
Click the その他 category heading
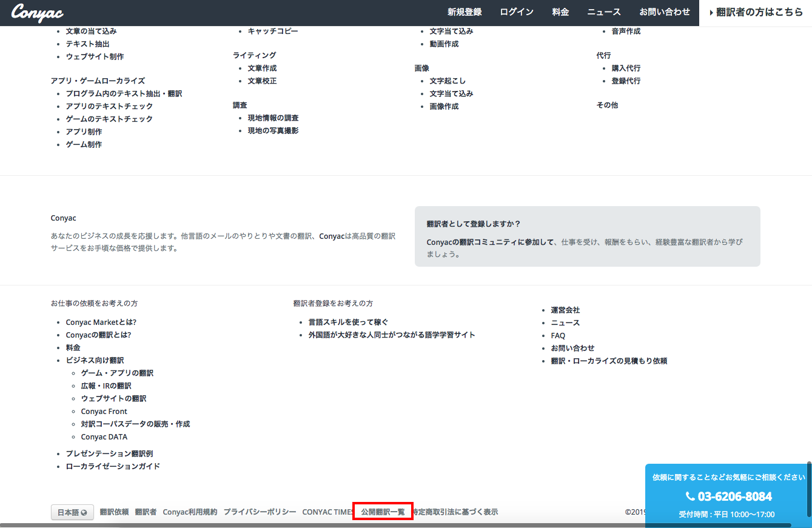[x=608, y=105]
